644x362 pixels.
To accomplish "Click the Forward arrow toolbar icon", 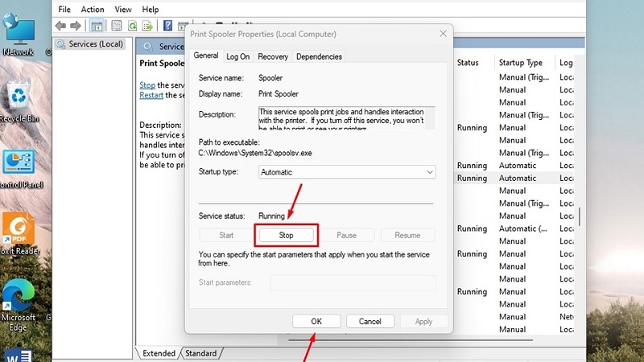I will pyautogui.click(x=75, y=26).
